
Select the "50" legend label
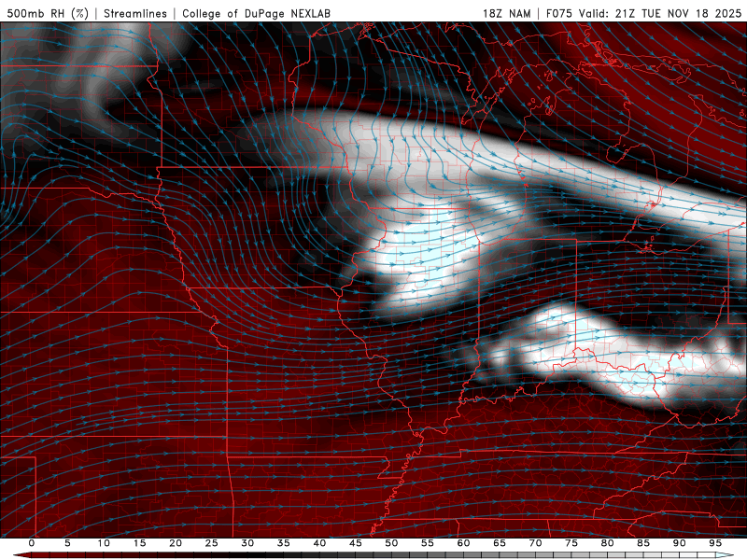[x=391, y=543]
